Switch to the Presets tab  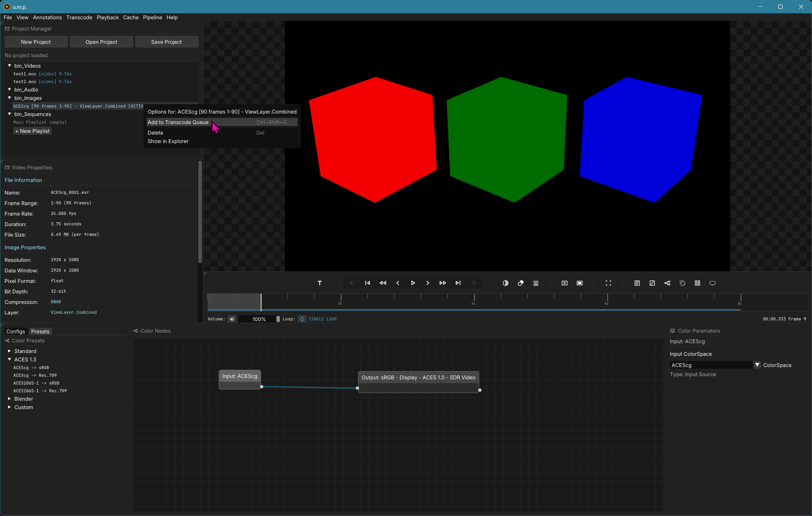(x=40, y=331)
